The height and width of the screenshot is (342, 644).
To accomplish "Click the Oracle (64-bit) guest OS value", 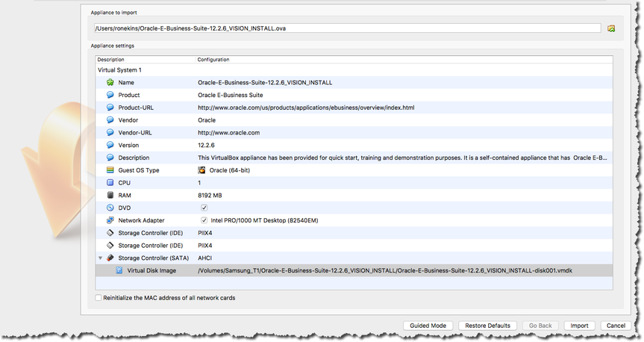I will (230, 170).
